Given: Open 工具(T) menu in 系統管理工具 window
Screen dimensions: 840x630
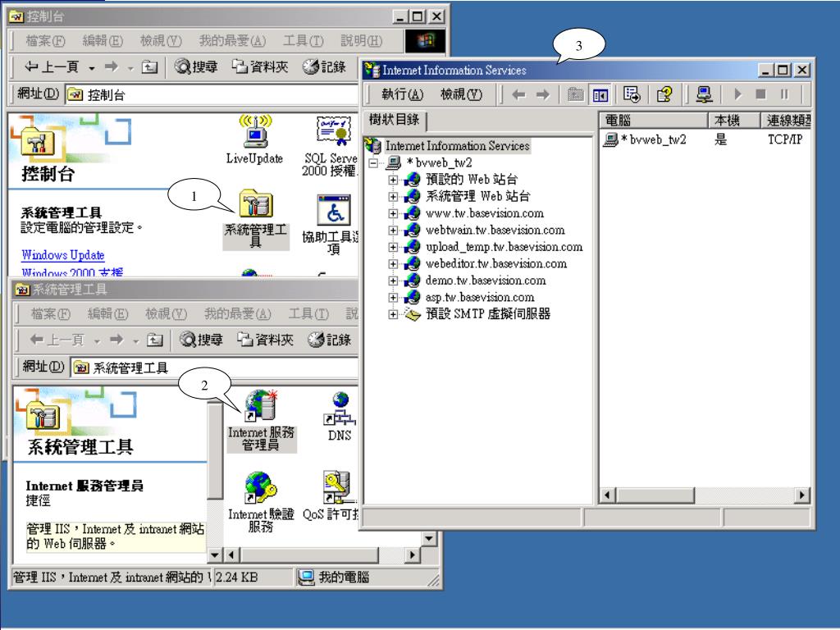Looking at the screenshot, I should pos(308,313).
